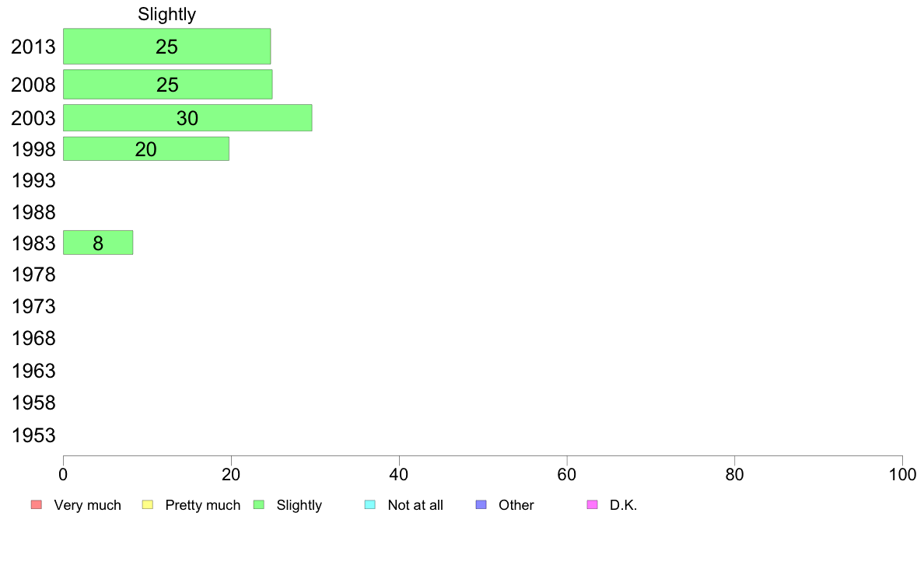Click the Not at all legend text
The width and height of the screenshot is (924, 572).
point(415,505)
